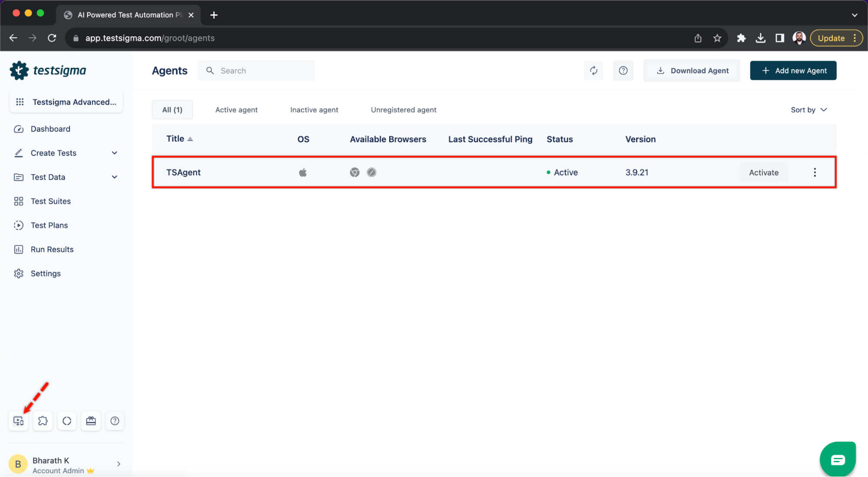The image size is (868, 477).
Task: Open Settings from the sidebar
Action: pos(46,273)
